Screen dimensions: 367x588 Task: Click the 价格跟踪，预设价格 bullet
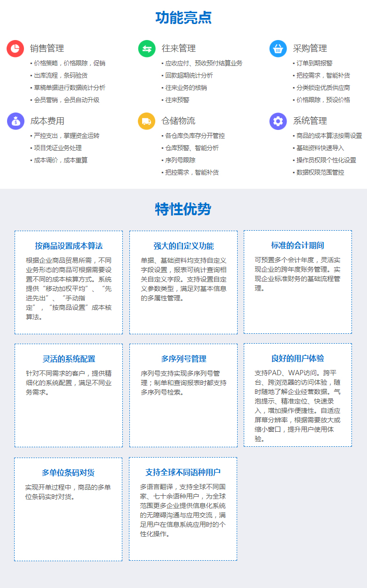pos(323,100)
